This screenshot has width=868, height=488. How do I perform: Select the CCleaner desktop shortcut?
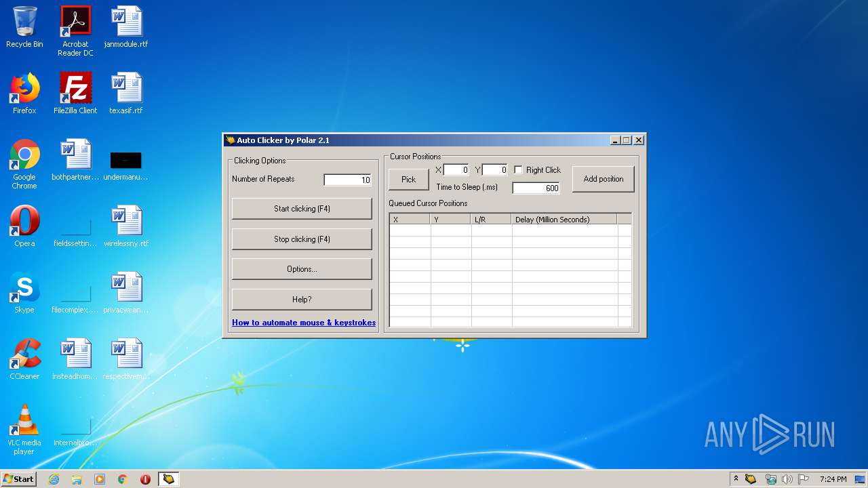tap(24, 360)
